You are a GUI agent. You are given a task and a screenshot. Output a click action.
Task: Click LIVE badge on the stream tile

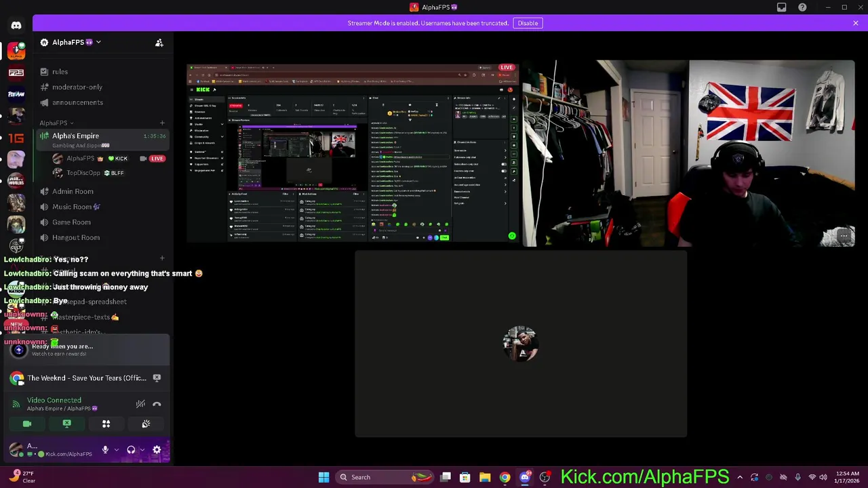(507, 68)
